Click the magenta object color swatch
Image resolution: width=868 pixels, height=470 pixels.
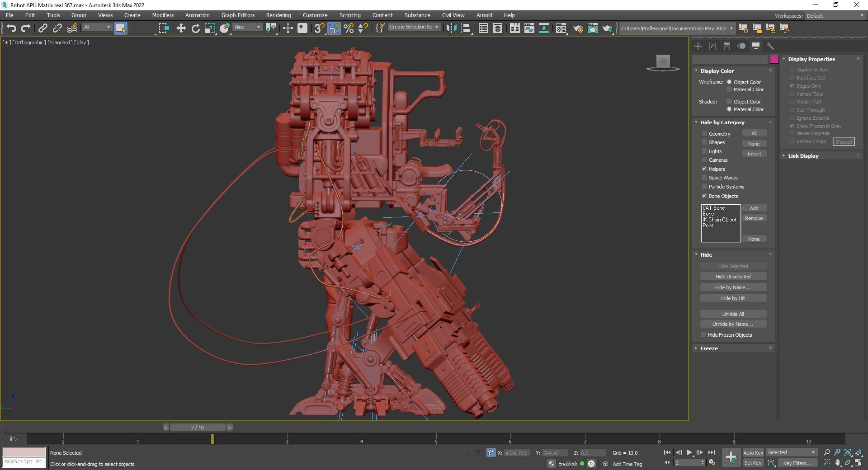774,59
